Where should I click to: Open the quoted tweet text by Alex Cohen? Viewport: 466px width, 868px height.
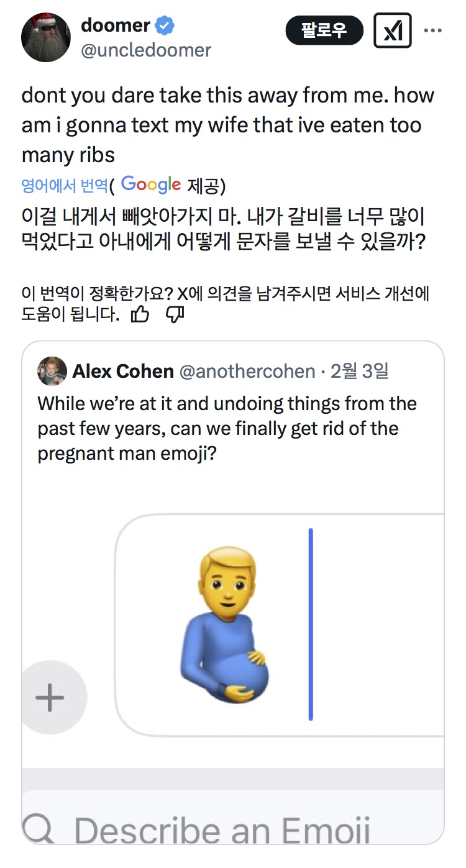[x=227, y=428]
